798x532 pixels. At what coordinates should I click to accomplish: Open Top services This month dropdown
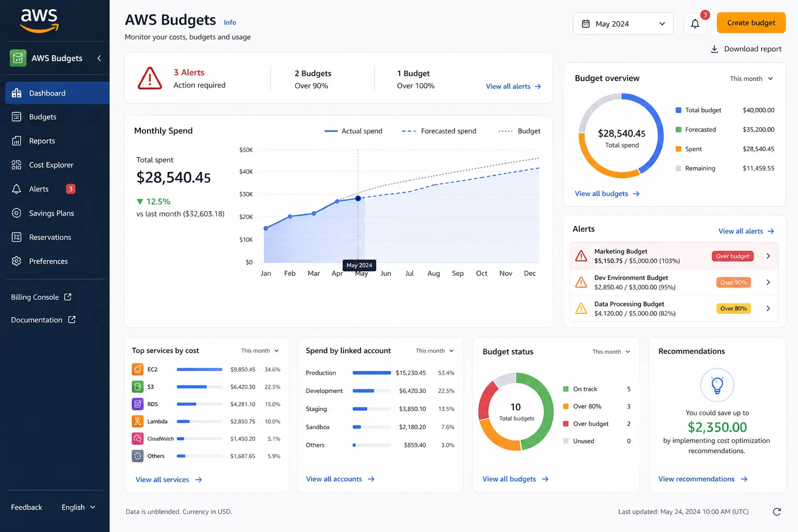(260, 351)
